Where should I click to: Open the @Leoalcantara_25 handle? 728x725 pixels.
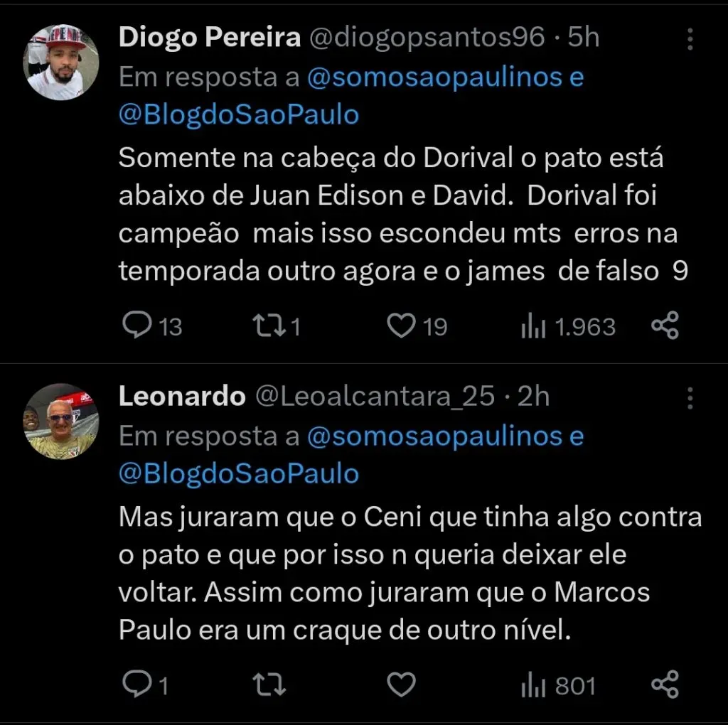[x=375, y=397]
